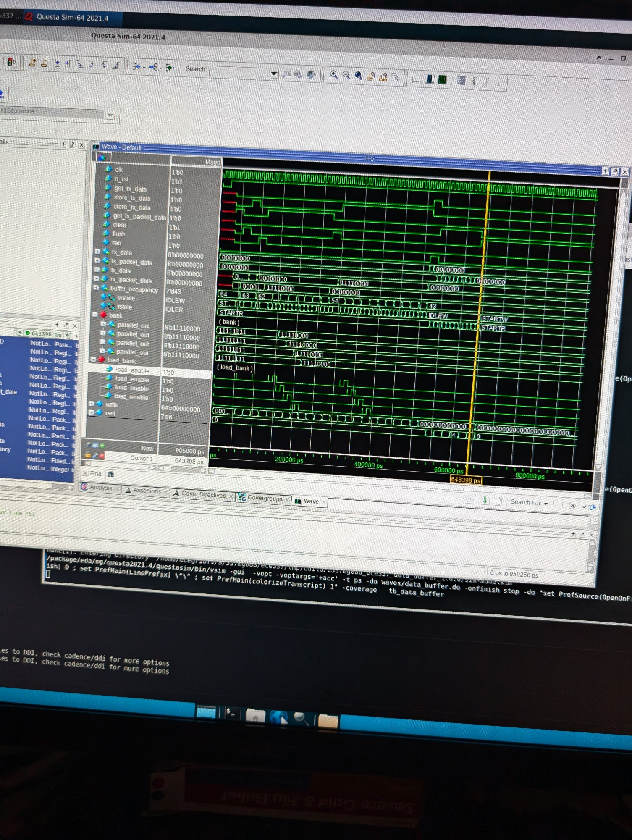632x840 pixels.
Task: Click the traffic light icon in toolbar
Action: [11, 63]
